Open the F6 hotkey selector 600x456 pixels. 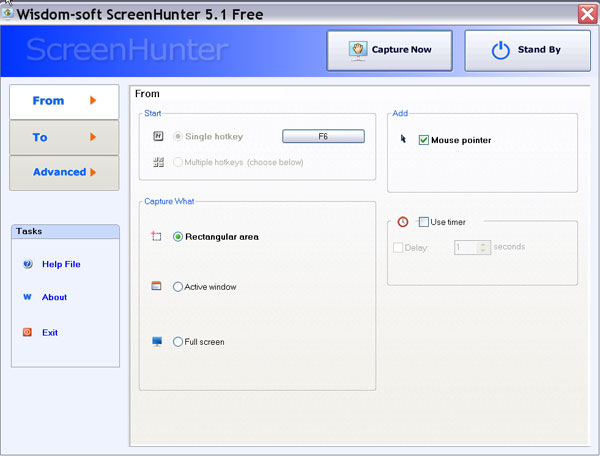pos(323,137)
